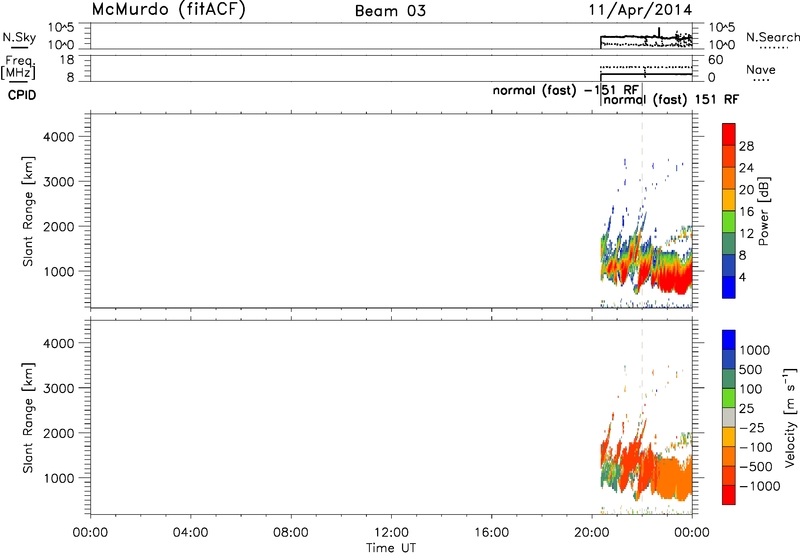This screenshot has height=554, width=800.
Task: Click the McMurdo (fitACF) title text
Action: pyautogui.click(x=168, y=10)
